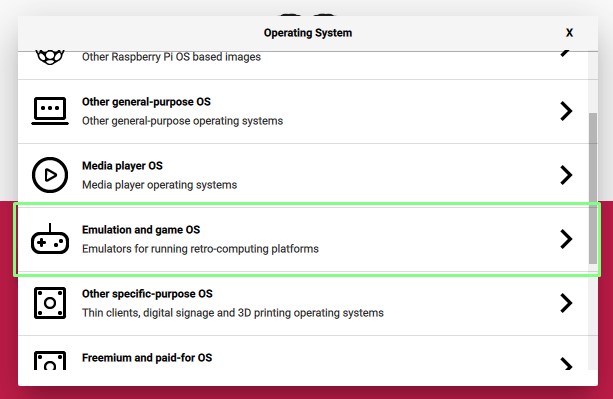Image resolution: width=613 pixels, height=399 pixels.
Task: Click the icon next to Freemium and paid-for OS
Action: coord(50,361)
